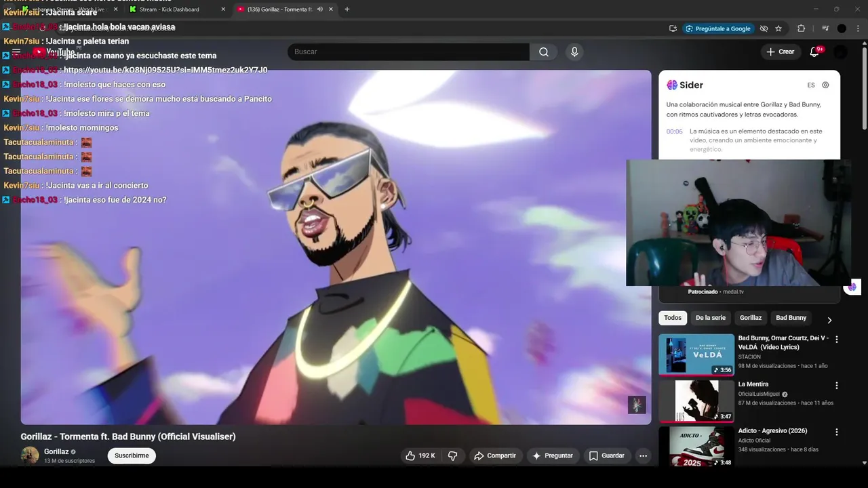The height and width of the screenshot is (488, 868).
Task: Click the Preguntar button
Action: 553,455
